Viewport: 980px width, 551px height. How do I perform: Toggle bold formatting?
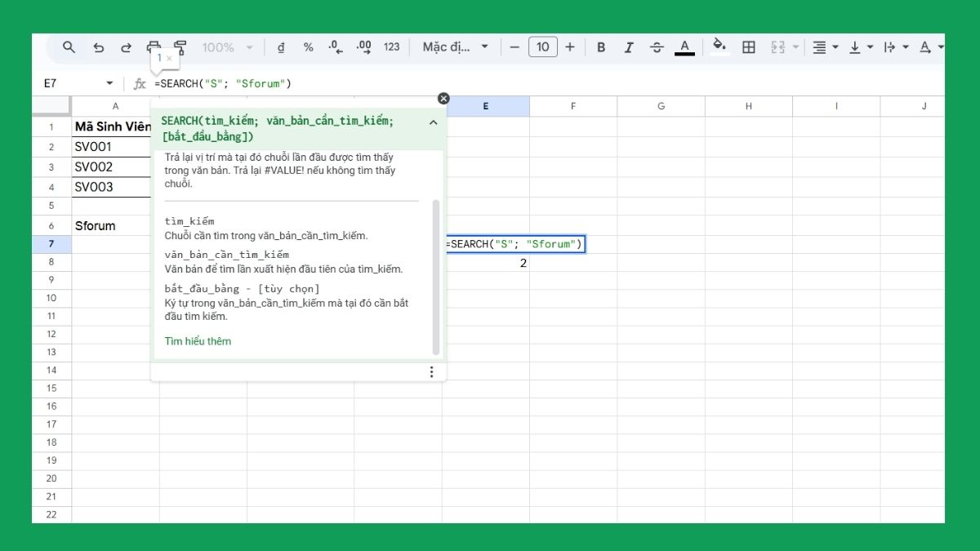pos(601,47)
